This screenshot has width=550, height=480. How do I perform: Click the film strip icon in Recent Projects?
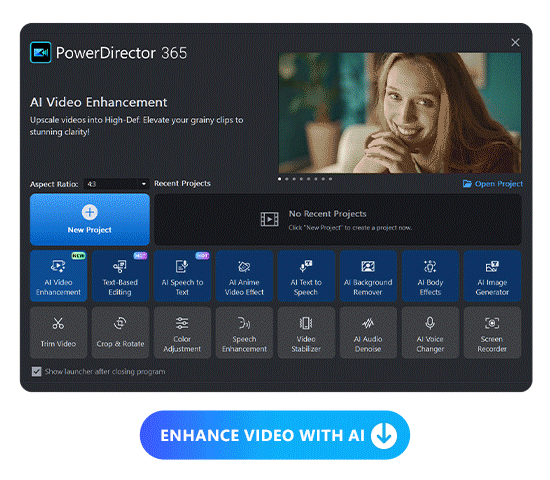pos(269,219)
